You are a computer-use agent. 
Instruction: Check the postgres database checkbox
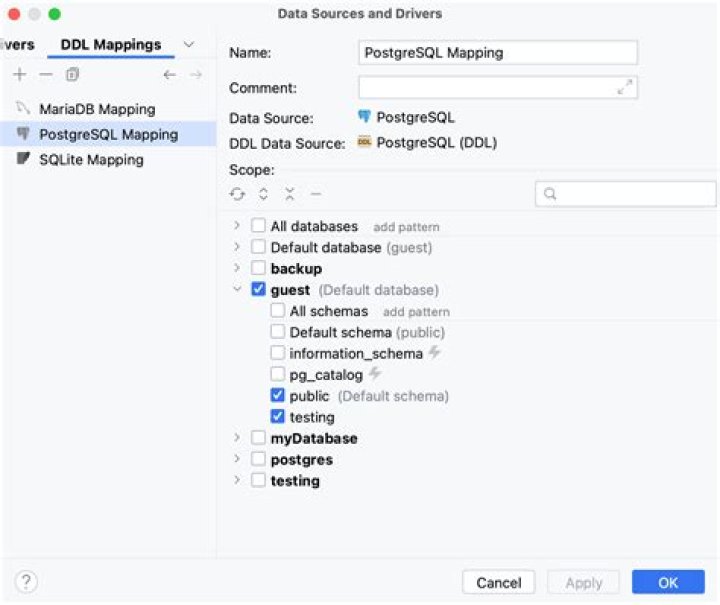tap(258, 459)
